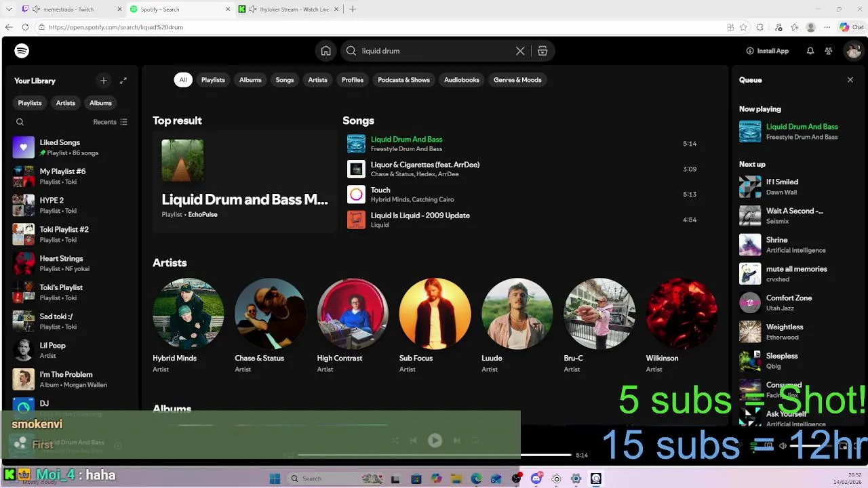Favorite this page with star icon
The image size is (868, 488).
[x=744, y=27]
